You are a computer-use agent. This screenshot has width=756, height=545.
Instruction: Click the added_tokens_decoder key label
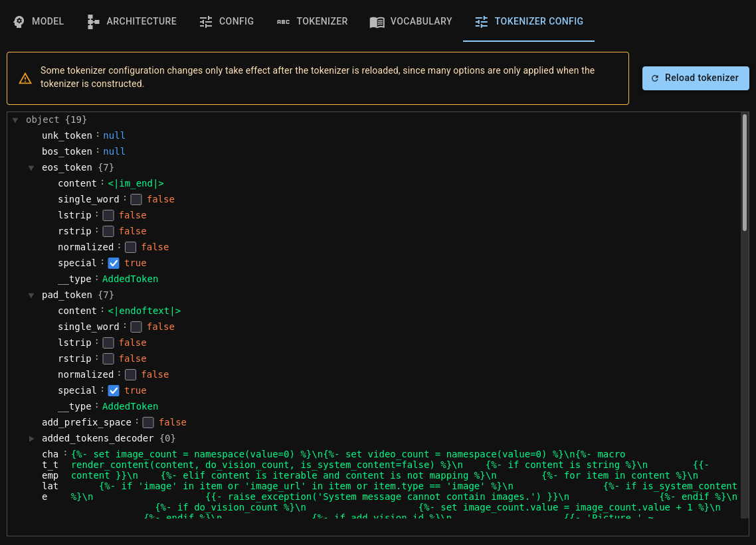pos(98,438)
